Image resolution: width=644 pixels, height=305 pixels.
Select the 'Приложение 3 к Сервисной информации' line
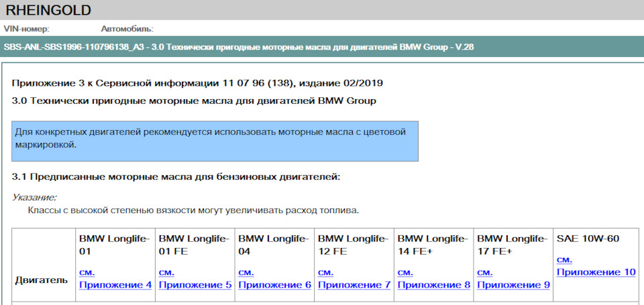coord(197,83)
